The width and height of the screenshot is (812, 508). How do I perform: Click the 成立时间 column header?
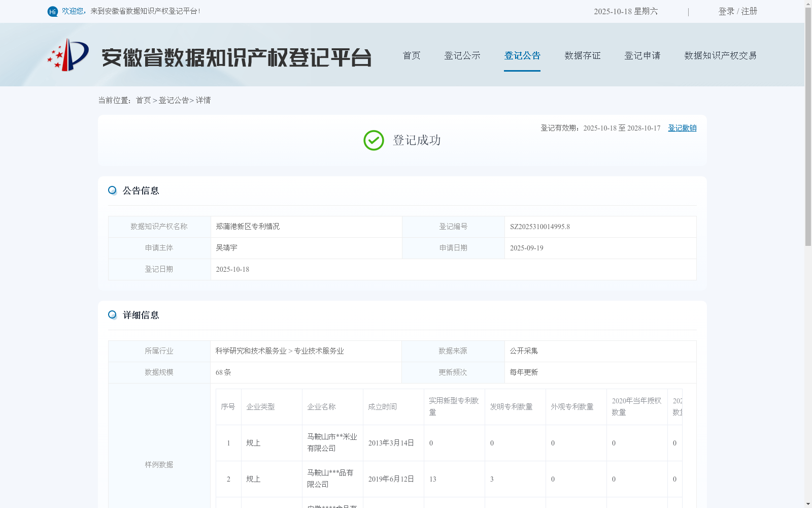[x=382, y=407]
